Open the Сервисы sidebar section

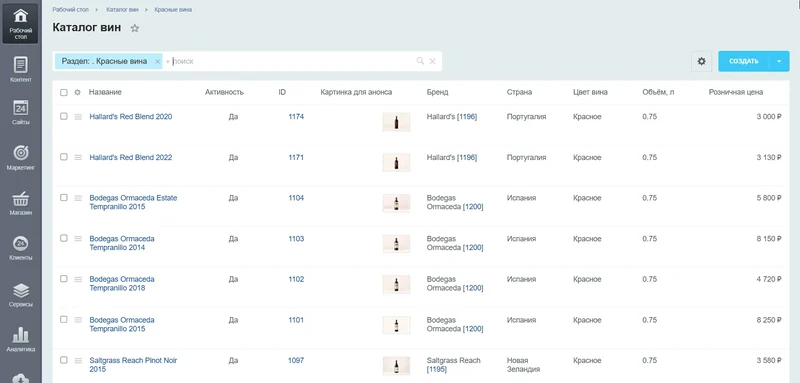(x=20, y=294)
